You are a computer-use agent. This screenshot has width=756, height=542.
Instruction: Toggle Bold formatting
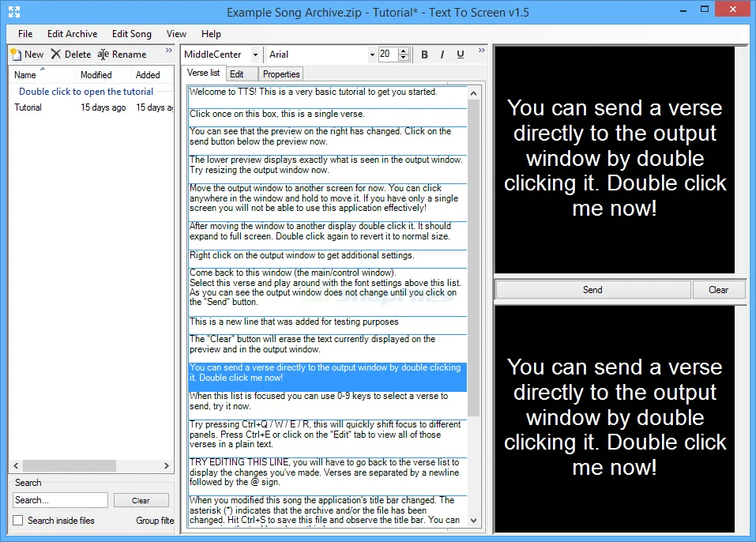click(424, 55)
